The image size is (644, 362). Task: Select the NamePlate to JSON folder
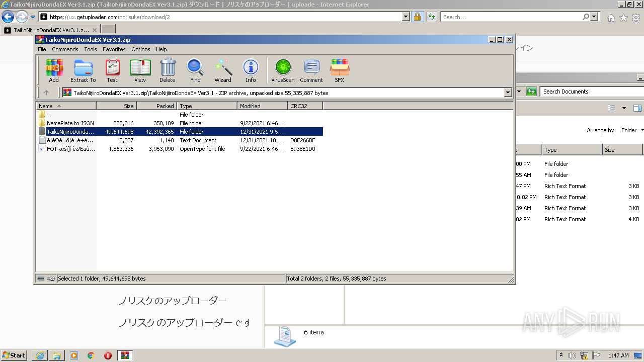(x=180, y=123)
